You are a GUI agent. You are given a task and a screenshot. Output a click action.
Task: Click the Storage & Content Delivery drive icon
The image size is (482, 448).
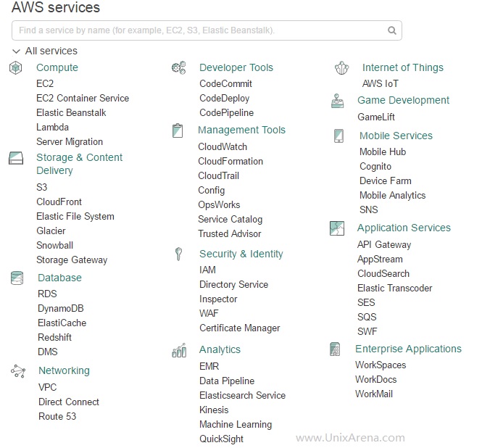coord(16,158)
